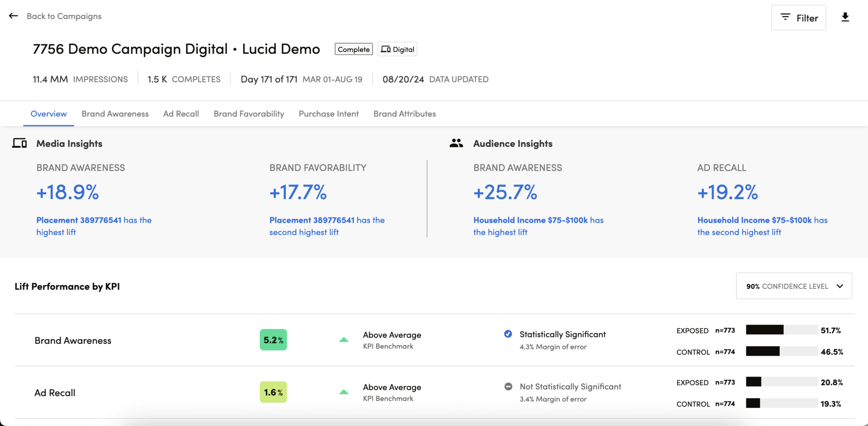Go Back to Campaigns

tap(64, 16)
